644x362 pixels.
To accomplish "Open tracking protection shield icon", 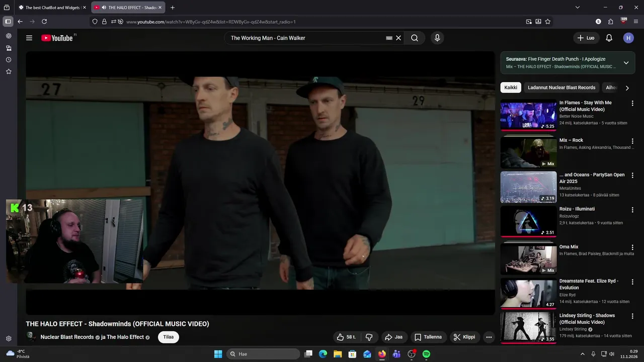I will tap(95, 22).
